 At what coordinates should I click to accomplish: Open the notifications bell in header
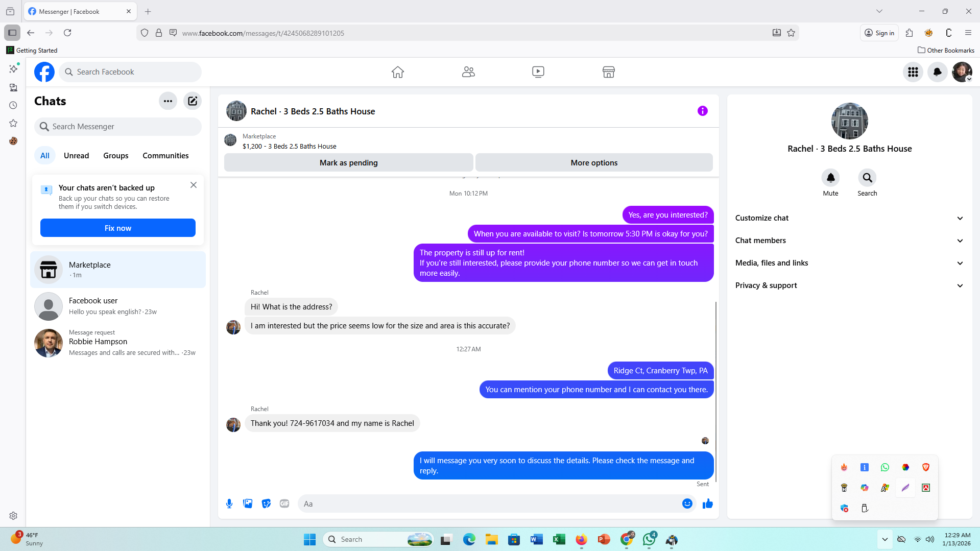click(x=938, y=72)
